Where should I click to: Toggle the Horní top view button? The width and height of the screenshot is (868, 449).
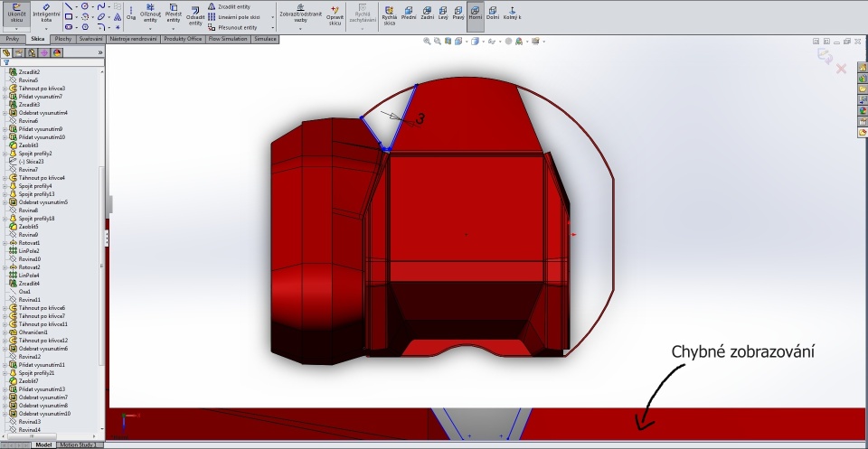(475, 14)
